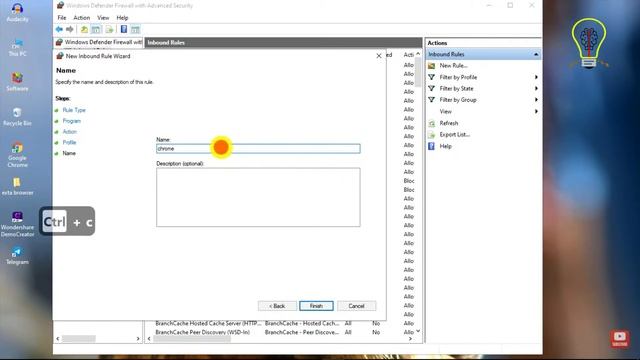The height and width of the screenshot is (360, 640).
Task: Expand Filter by Profile submenu arrow
Action: [x=536, y=77]
